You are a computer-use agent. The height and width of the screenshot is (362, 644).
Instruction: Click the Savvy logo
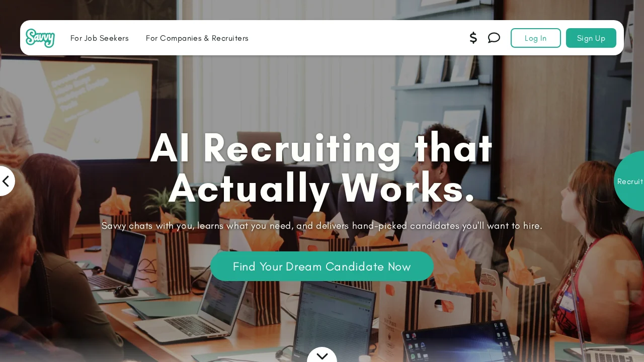(x=40, y=38)
